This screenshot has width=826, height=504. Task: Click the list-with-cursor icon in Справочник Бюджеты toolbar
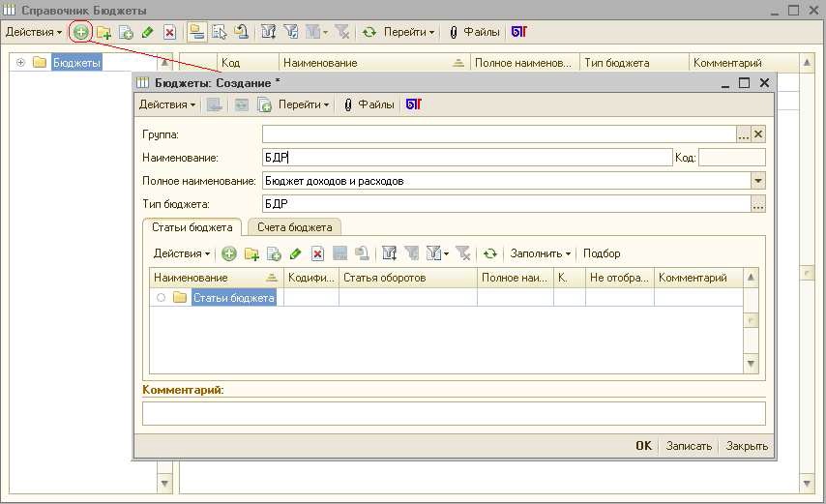(x=220, y=32)
